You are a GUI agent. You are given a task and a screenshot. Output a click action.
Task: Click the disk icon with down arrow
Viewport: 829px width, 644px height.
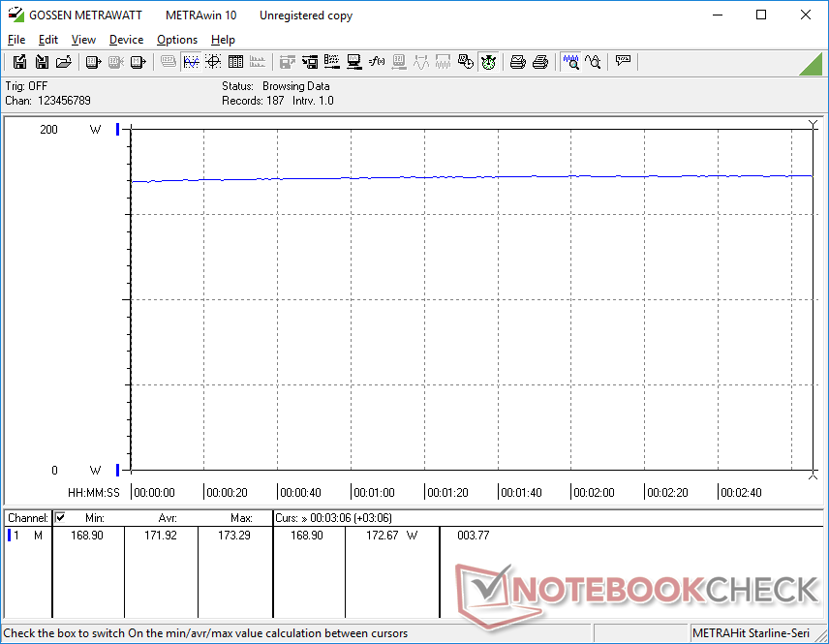point(42,62)
